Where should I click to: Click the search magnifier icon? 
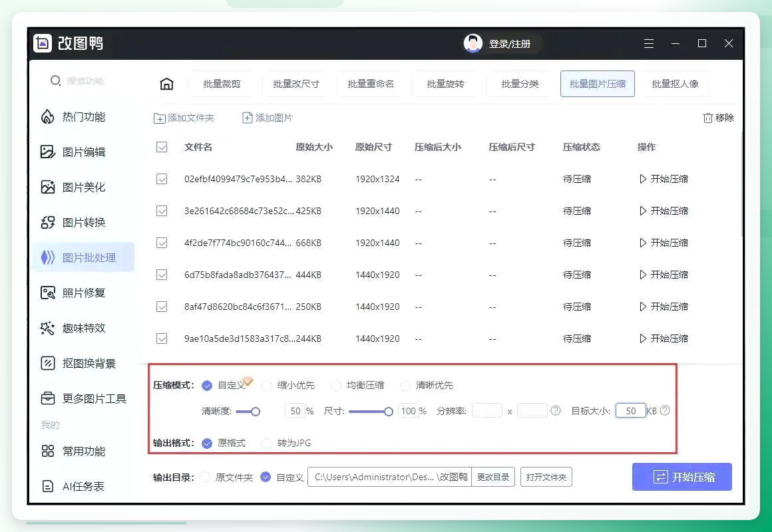(56, 80)
